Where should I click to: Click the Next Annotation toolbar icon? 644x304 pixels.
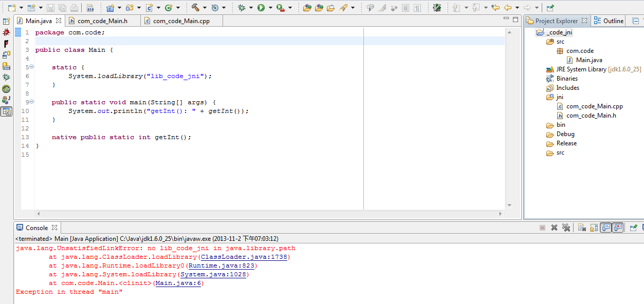tap(456, 8)
